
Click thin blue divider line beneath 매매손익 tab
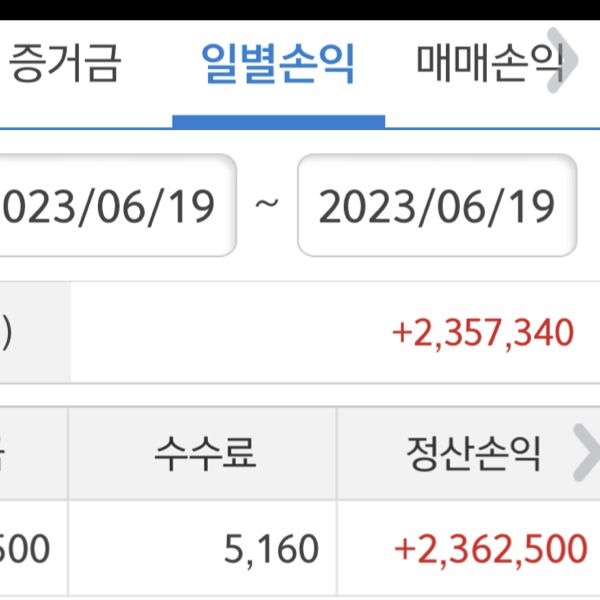pos(490,128)
